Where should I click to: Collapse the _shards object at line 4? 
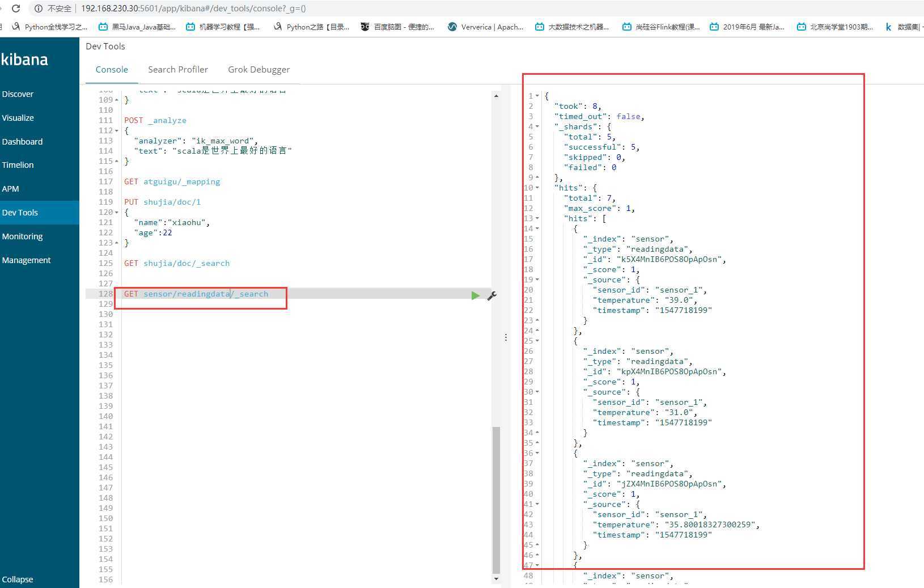click(537, 126)
